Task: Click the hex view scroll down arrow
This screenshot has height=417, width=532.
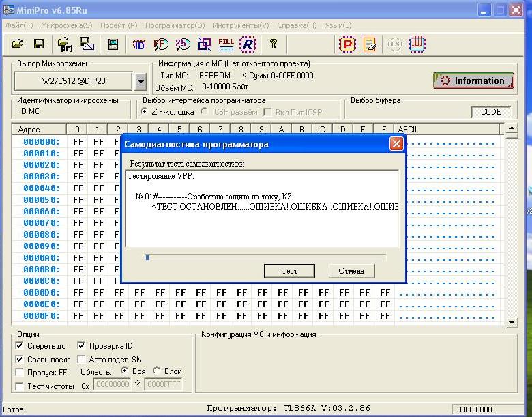Action: [512, 322]
